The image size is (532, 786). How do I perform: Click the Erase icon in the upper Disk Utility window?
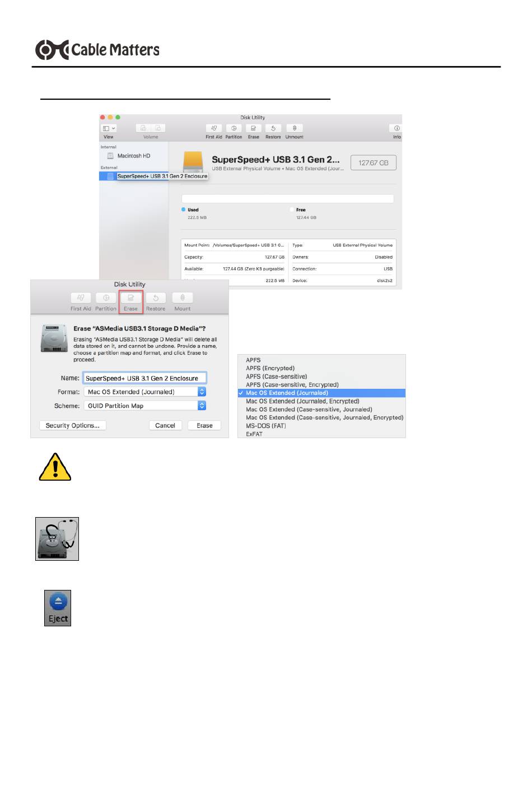coord(253,128)
